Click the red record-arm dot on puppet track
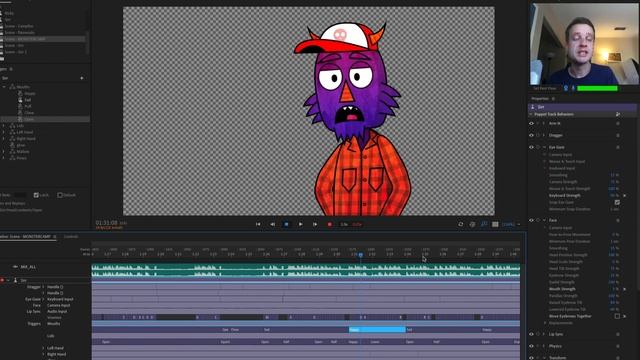Screen dimensions: 640x360 tap(2, 280)
